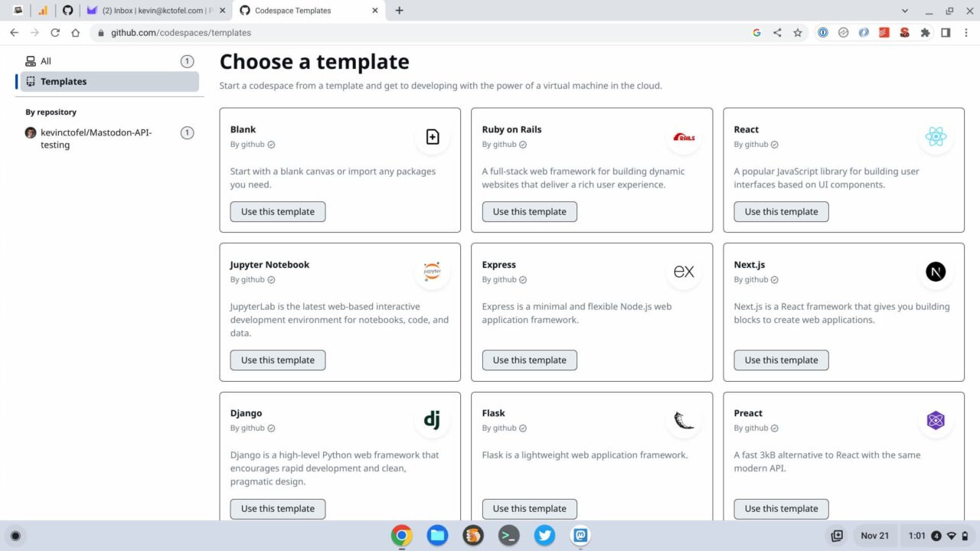Click the Flask logo icon
The width and height of the screenshot is (980, 551).
point(684,420)
